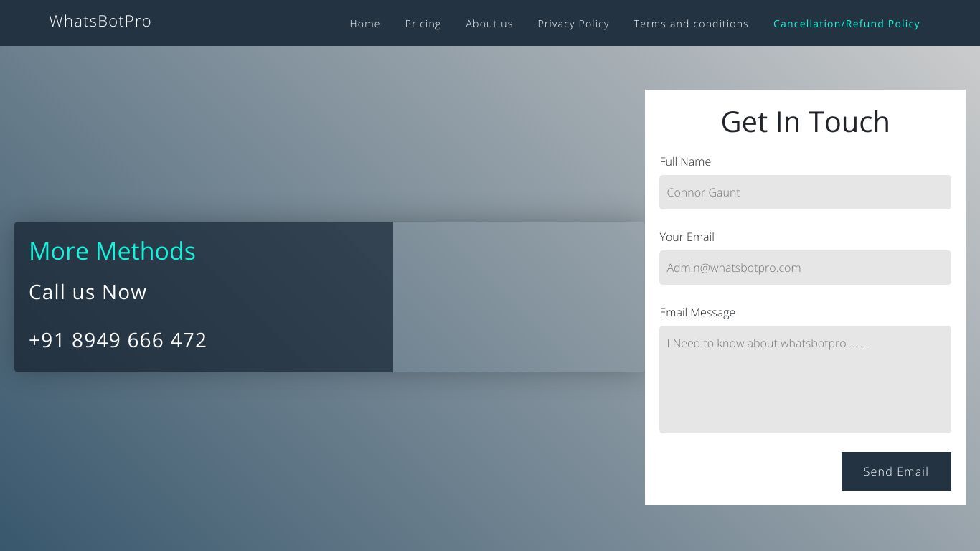Select the 'Email Message' label

coord(697,312)
